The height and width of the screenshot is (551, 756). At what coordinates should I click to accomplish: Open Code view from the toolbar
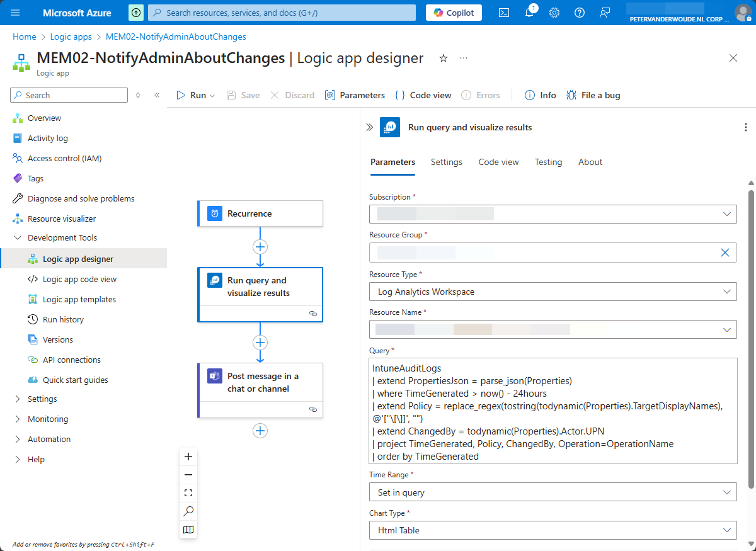tap(423, 95)
